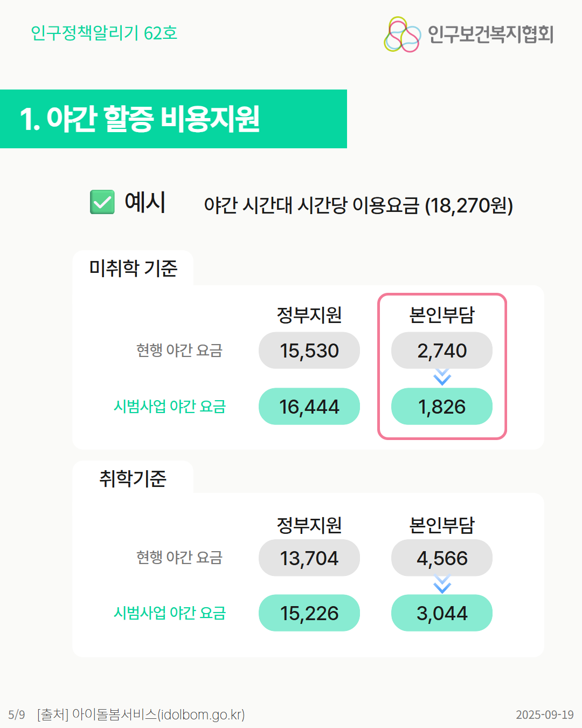Click the 13,704 government support pill
Viewport: 582px width, 728px height.
click(309, 558)
